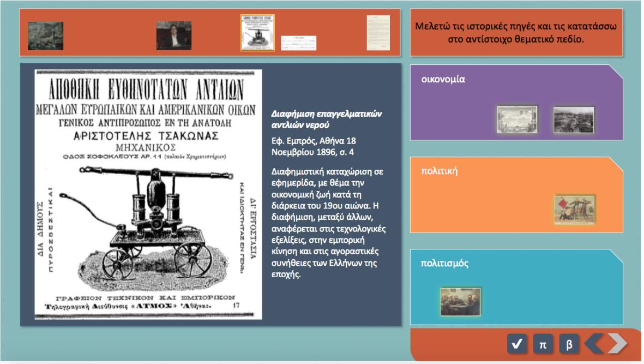Click the π button
The image size is (644, 364).
coord(543,343)
